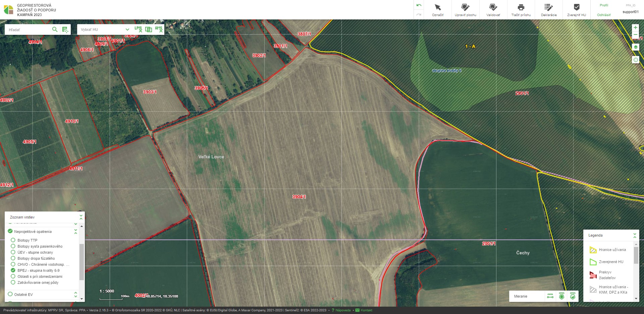This screenshot has height=314, width=644.
Task: Zoom out with the minus button
Action: pyautogui.click(x=635, y=35)
